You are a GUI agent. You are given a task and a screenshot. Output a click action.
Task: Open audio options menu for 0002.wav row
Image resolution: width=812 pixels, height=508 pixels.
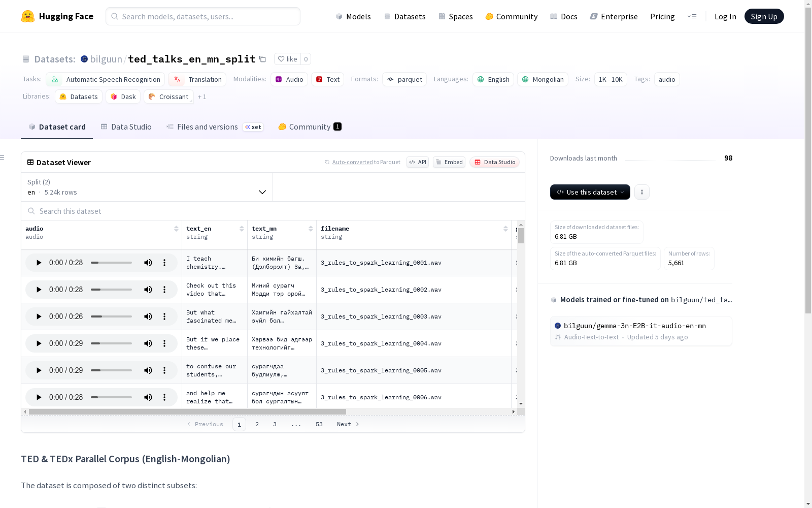164,290
